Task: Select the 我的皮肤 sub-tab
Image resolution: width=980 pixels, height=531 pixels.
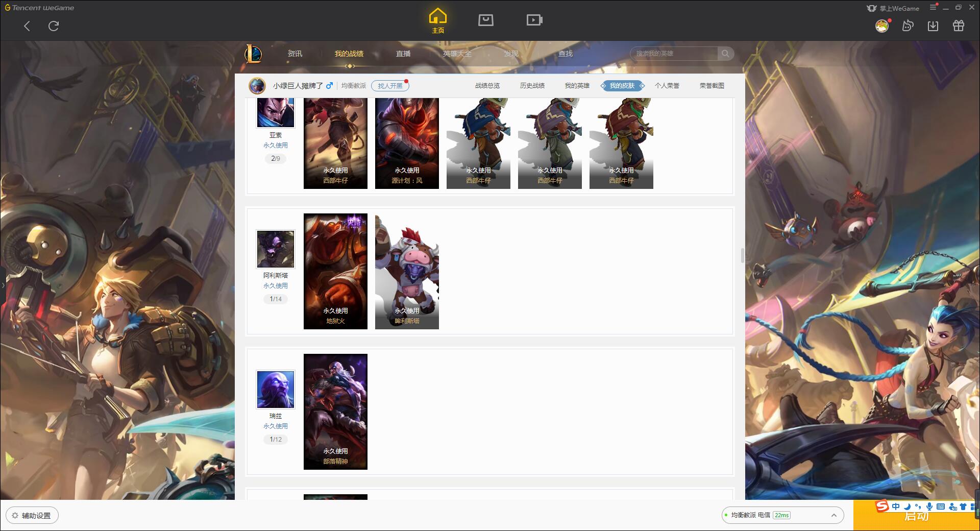Action: (622, 86)
